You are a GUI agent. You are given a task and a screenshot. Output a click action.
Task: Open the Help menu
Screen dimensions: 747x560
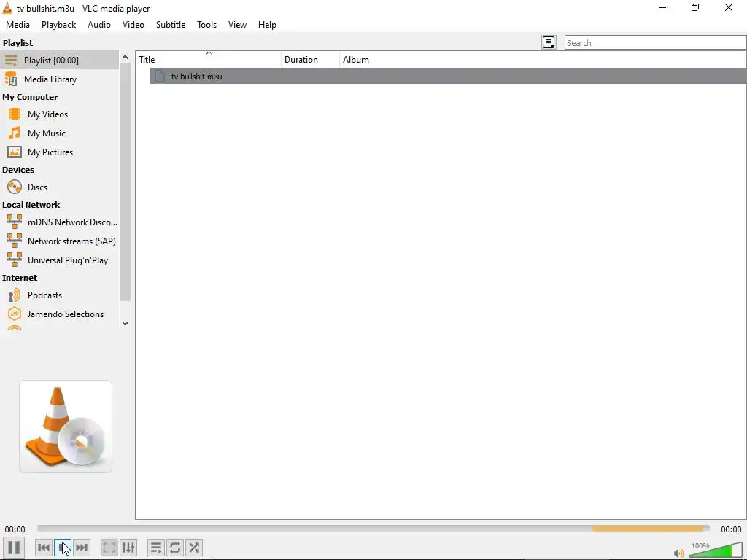click(267, 25)
